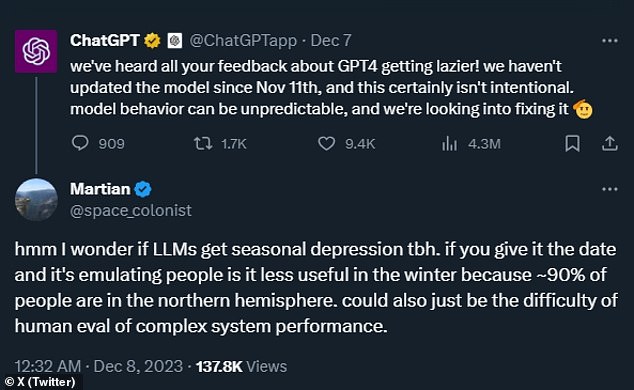
Task: Click the blue verified badge beside Martian
Action: coord(143,189)
